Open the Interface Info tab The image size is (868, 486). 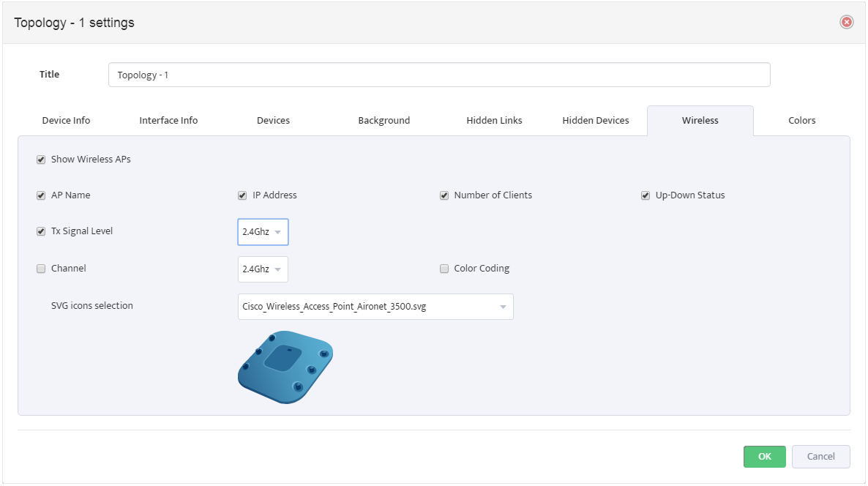coord(168,120)
